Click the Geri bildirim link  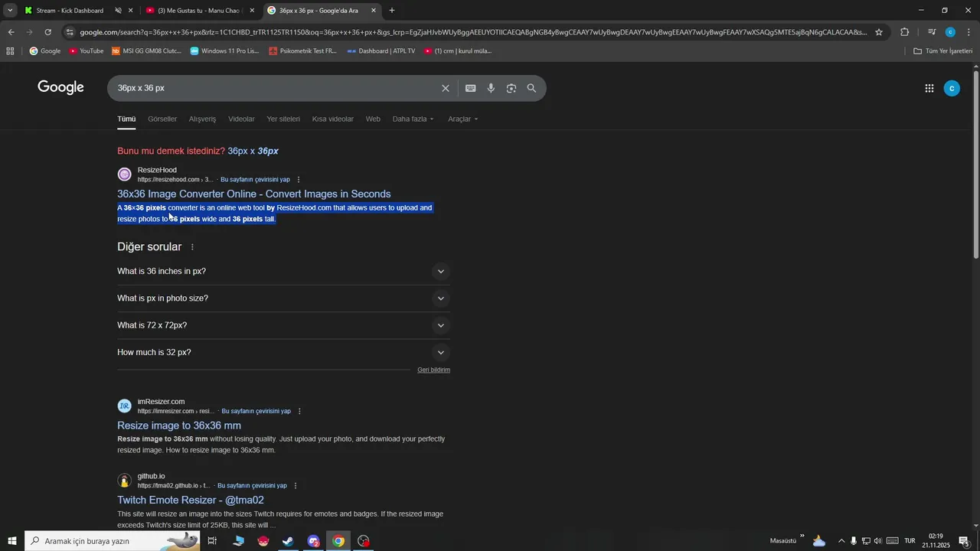tap(433, 370)
